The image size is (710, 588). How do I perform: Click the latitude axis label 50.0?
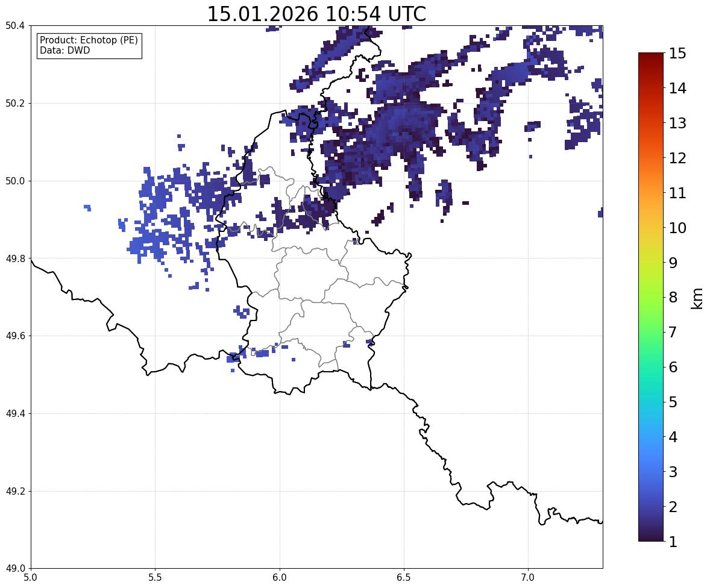point(14,181)
